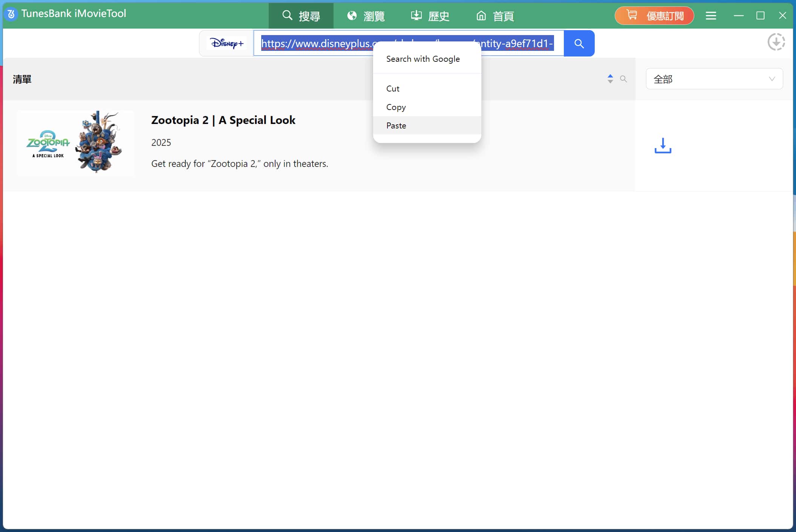
Task: Click the TunesBank app logo icon
Action: pos(11,14)
